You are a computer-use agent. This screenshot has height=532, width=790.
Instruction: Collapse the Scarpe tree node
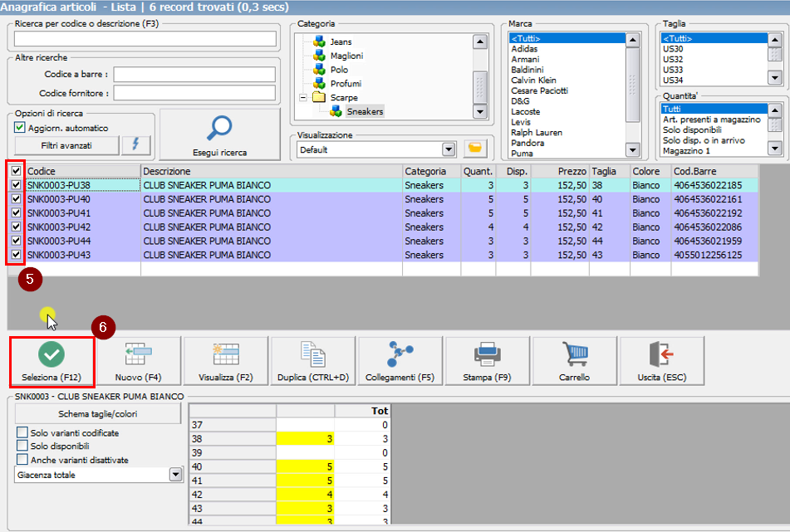[x=303, y=97]
